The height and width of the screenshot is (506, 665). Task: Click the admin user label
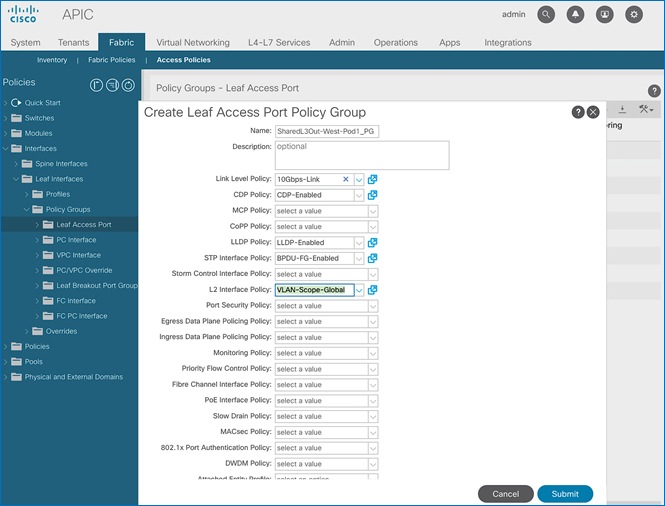tap(514, 14)
